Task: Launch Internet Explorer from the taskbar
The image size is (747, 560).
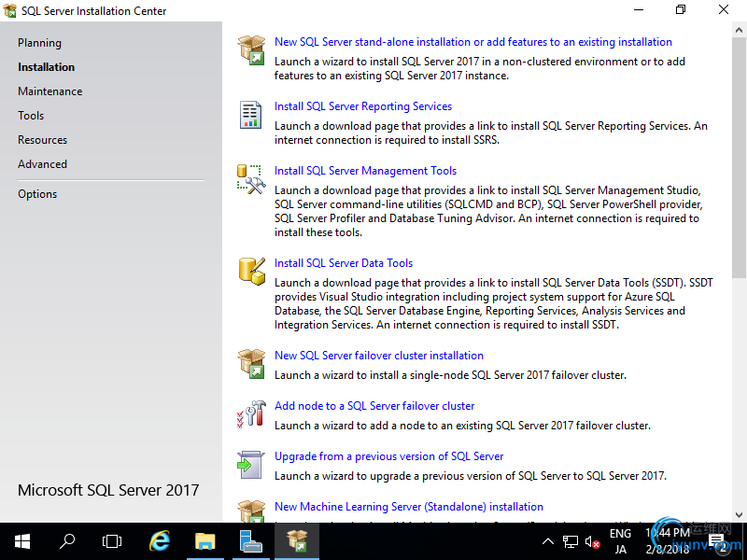Action: [160, 541]
